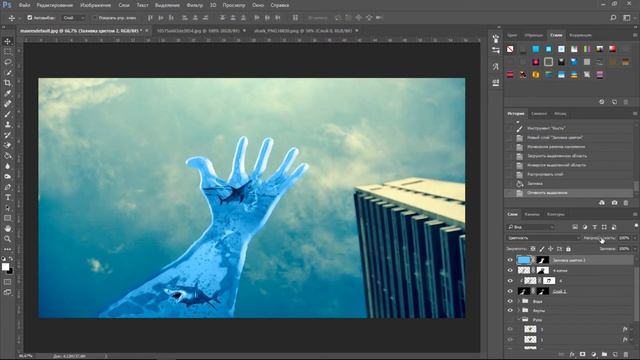The width and height of the screenshot is (640, 360).
Task: Open the Изображение menu
Action: tap(96, 5)
